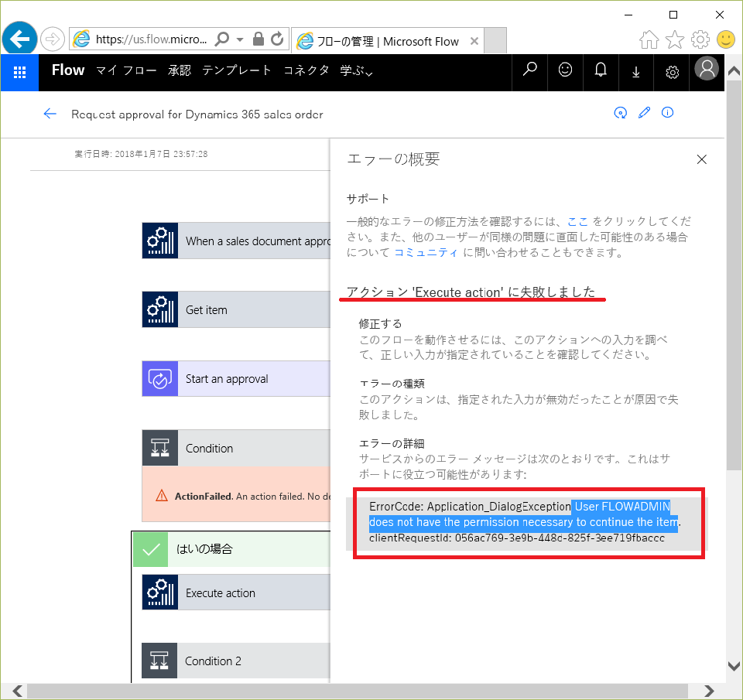Click the resubmit run icon

coord(620,113)
